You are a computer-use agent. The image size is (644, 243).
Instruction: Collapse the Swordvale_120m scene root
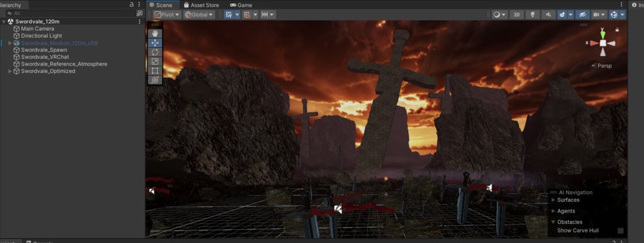point(4,21)
